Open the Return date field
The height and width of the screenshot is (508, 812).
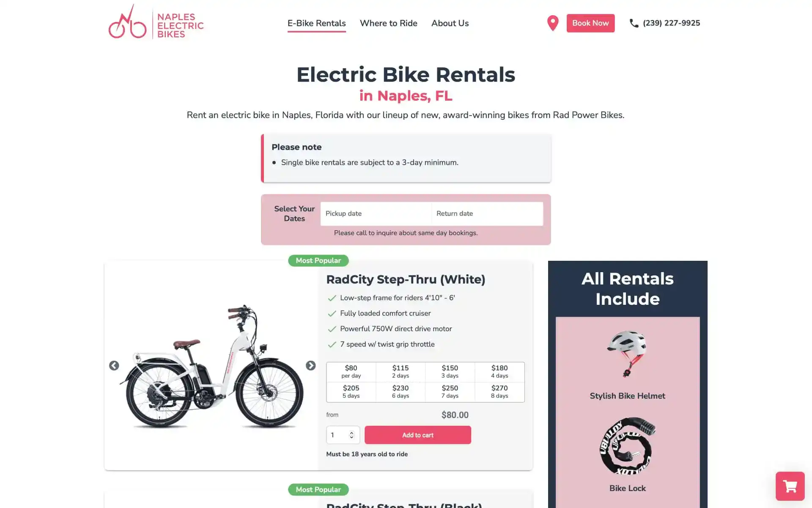(487, 213)
